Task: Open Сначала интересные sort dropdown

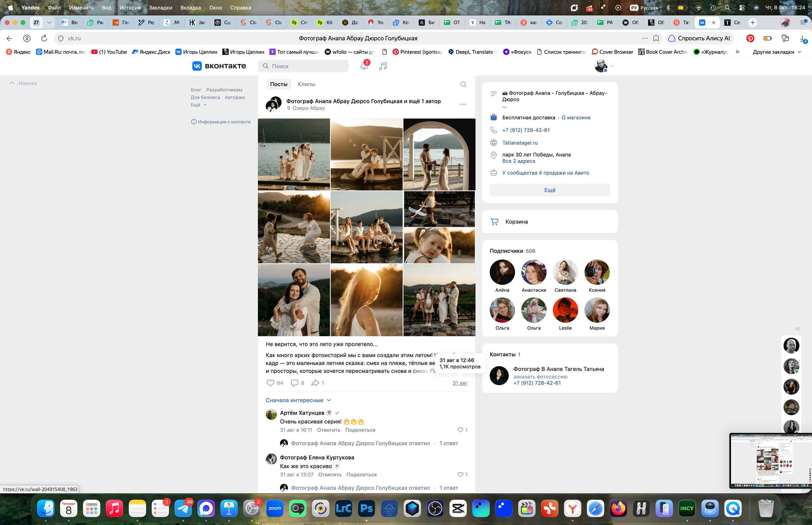Action: [298, 400]
